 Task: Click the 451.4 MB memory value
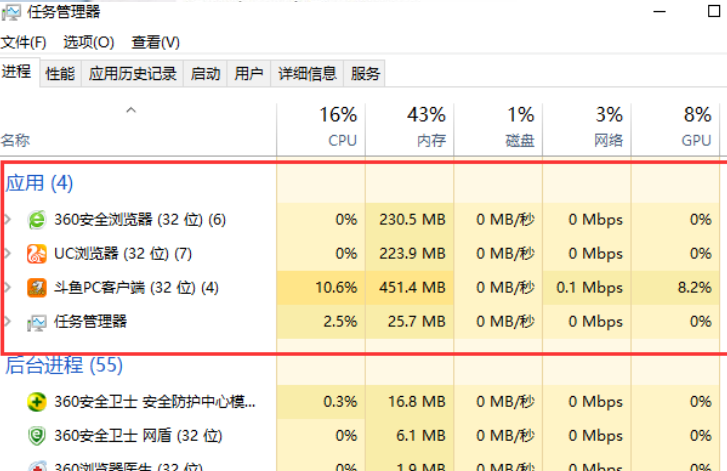click(x=412, y=287)
